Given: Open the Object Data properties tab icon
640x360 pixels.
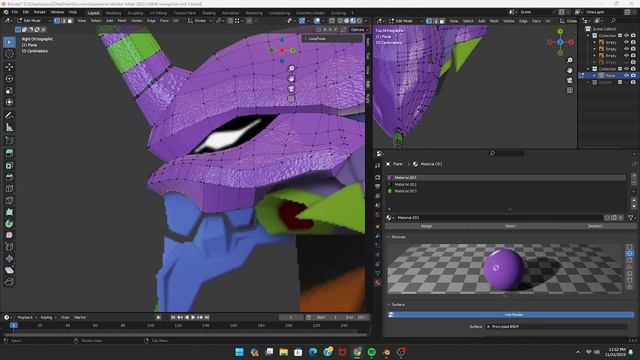Looking at the screenshot, I should (378, 273).
